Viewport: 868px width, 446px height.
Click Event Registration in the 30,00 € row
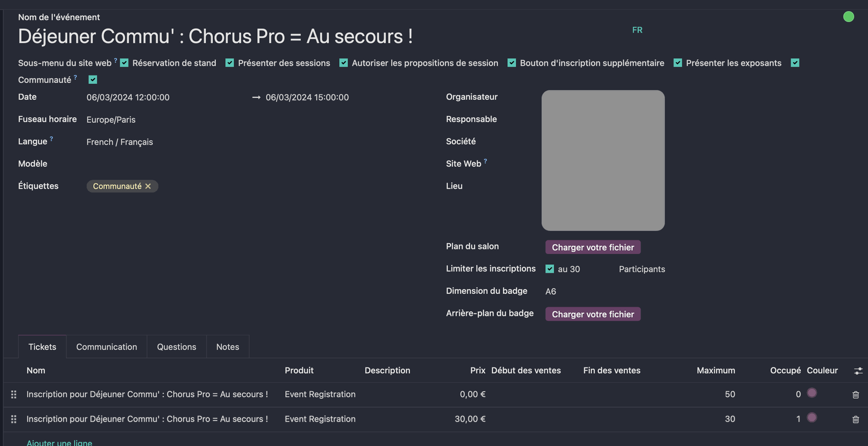pos(320,419)
